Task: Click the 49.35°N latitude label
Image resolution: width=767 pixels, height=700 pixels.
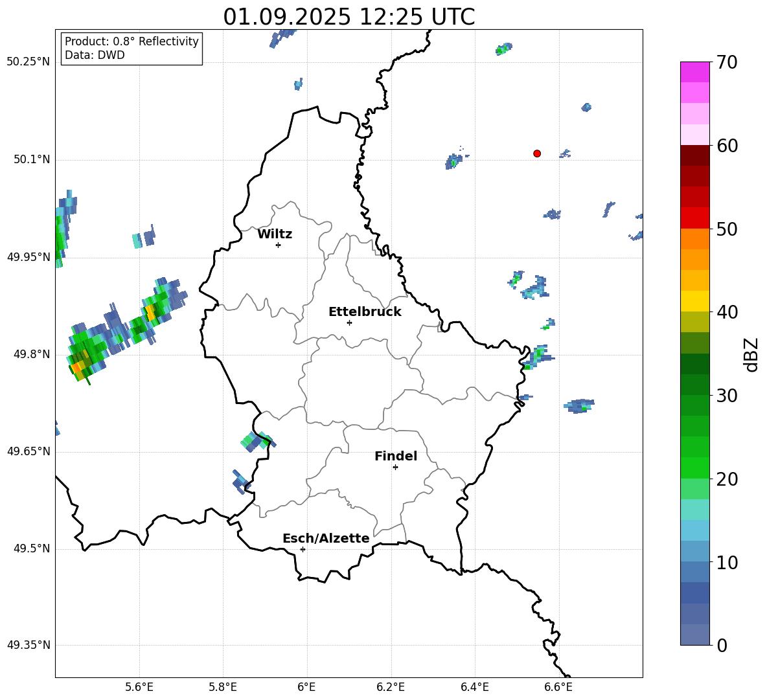Action: pyautogui.click(x=28, y=645)
